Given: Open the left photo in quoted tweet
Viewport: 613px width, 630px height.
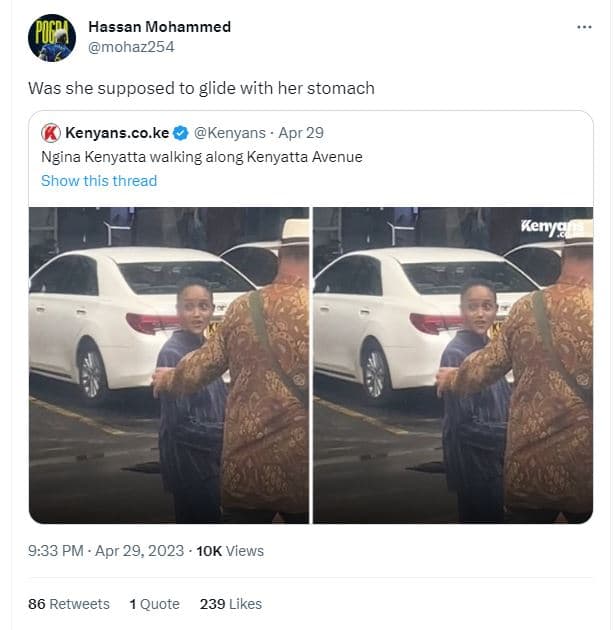Looking at the screenshot, I should (x=169, y=365).
